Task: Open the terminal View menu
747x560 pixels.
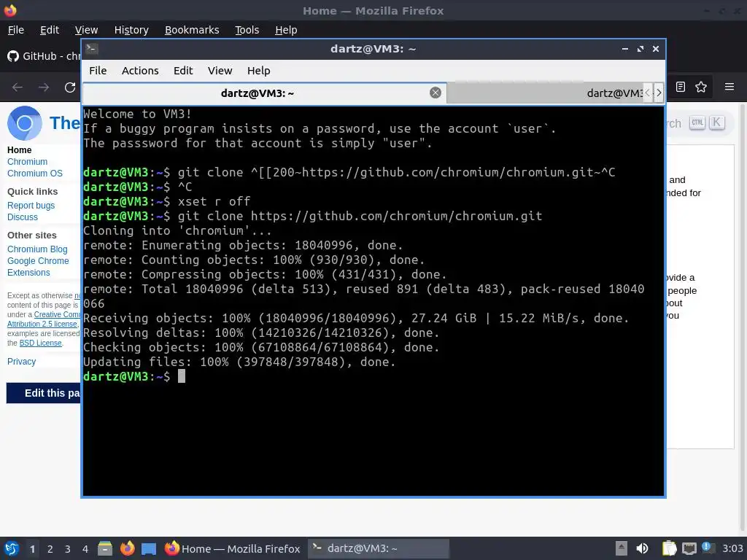Action: tap(220, 71)
